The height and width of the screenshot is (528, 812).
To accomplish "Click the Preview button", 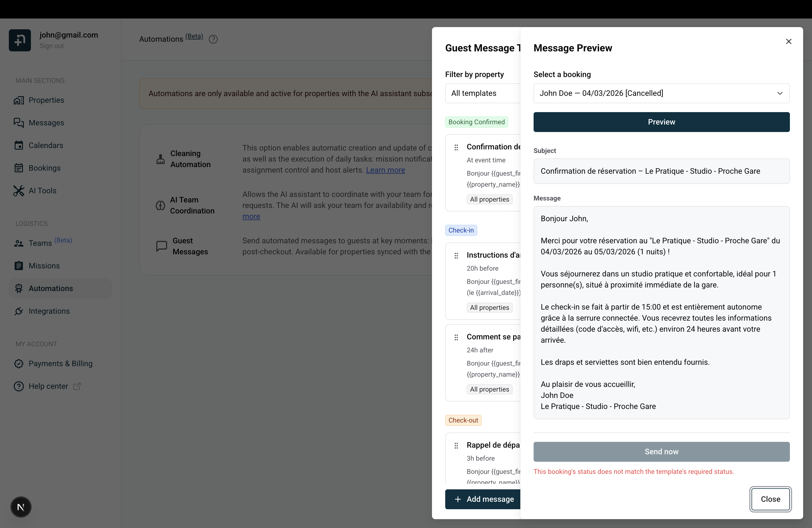I will click(661, 122).
